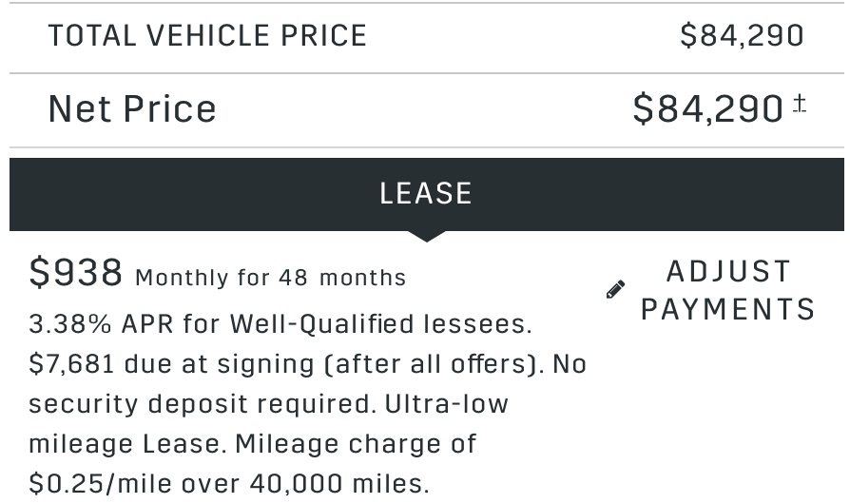Click the footnote symbol beside Net Price
This screenshot has height=504, width=850.
pos(800,104)
